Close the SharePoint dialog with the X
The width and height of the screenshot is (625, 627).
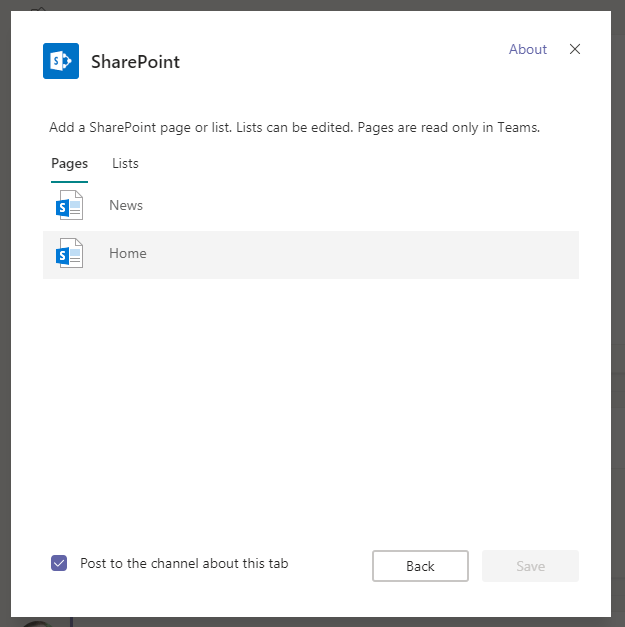coord(575,49)
